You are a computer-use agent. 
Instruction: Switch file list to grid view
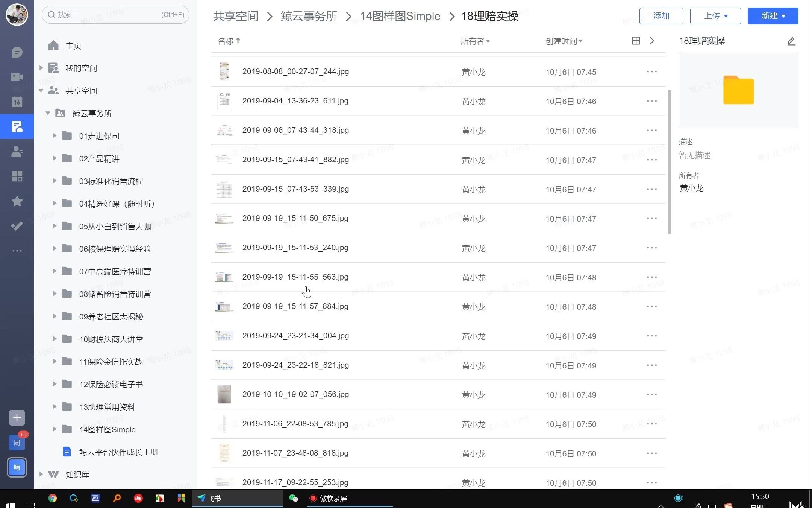[636, 41]
